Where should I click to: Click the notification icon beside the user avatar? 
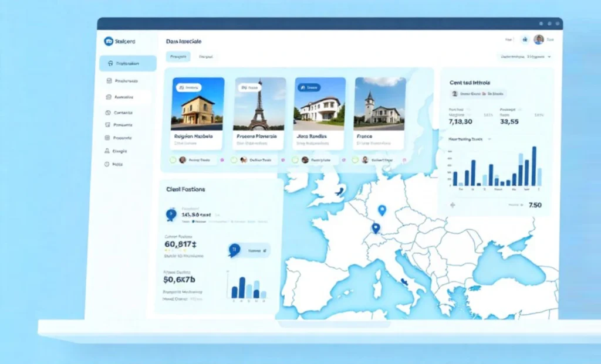pos(525,39)
